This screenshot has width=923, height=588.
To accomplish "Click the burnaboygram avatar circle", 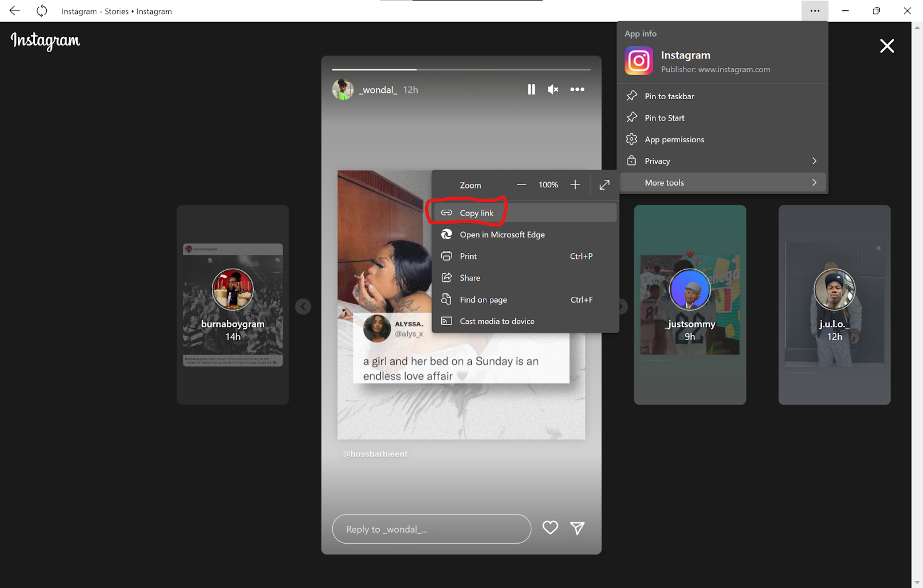I will [233, 289].
